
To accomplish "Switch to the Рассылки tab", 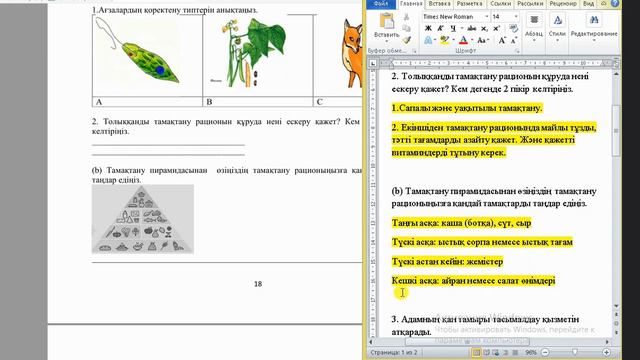I will [x=530, y=4].
